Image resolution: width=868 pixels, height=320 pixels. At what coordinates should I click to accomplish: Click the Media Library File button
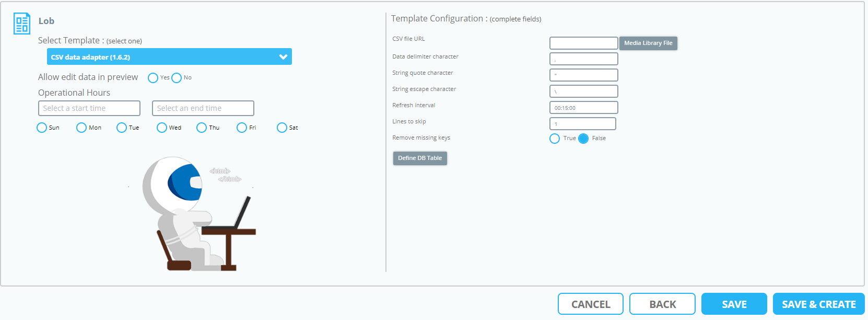648,43
